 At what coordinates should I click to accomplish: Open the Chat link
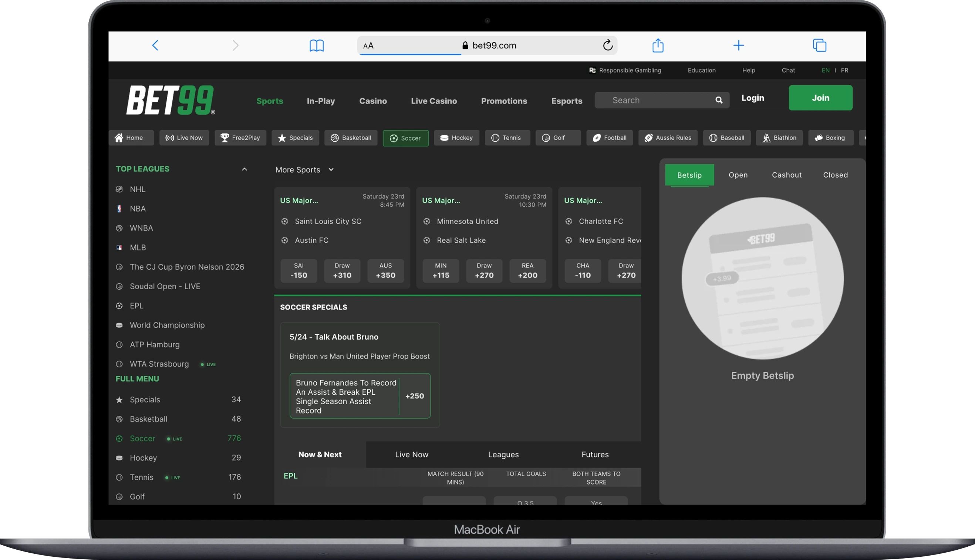[x=788, y=70]
